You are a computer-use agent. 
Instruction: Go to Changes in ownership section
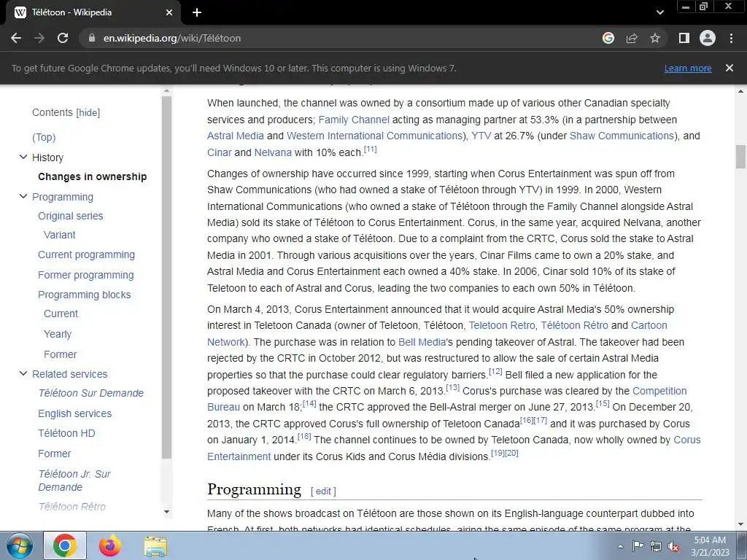coord(93,176)
